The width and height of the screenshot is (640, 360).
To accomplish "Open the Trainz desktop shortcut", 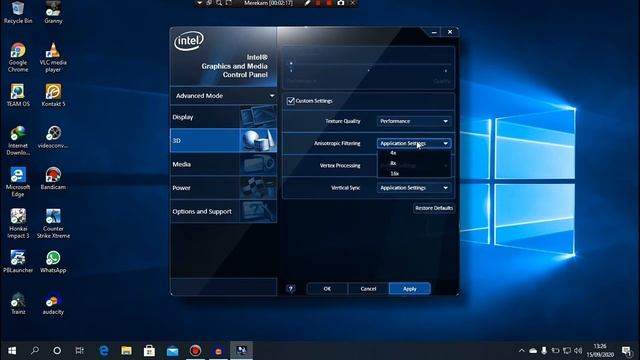I will point(18,304).
